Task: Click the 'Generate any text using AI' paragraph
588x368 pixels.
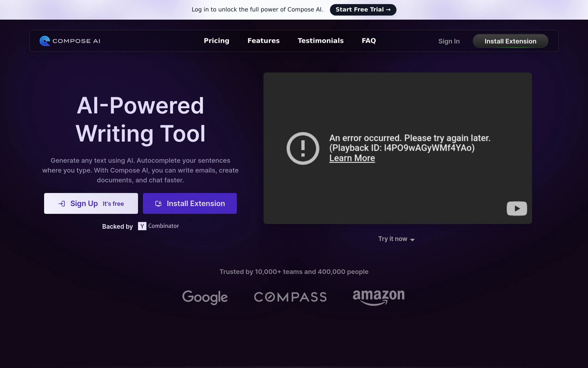Action: (x=140, y=170)
